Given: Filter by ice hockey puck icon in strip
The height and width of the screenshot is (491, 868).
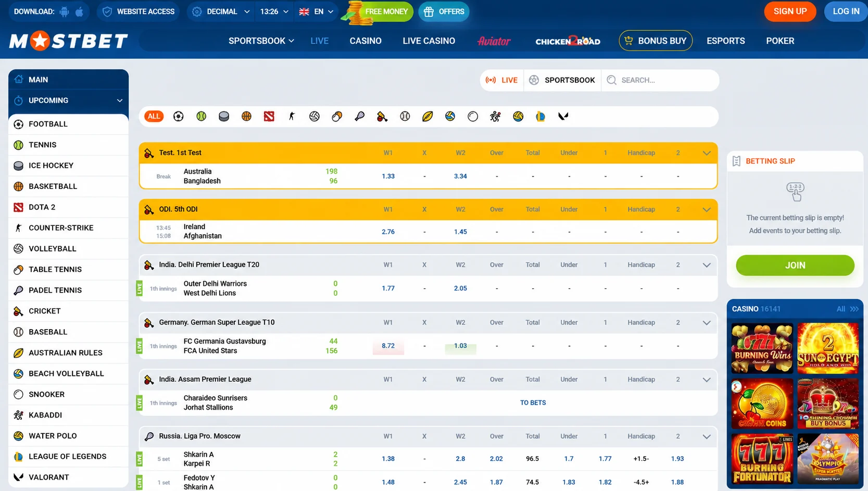Looking at the screenshot, I should (224, 117).
